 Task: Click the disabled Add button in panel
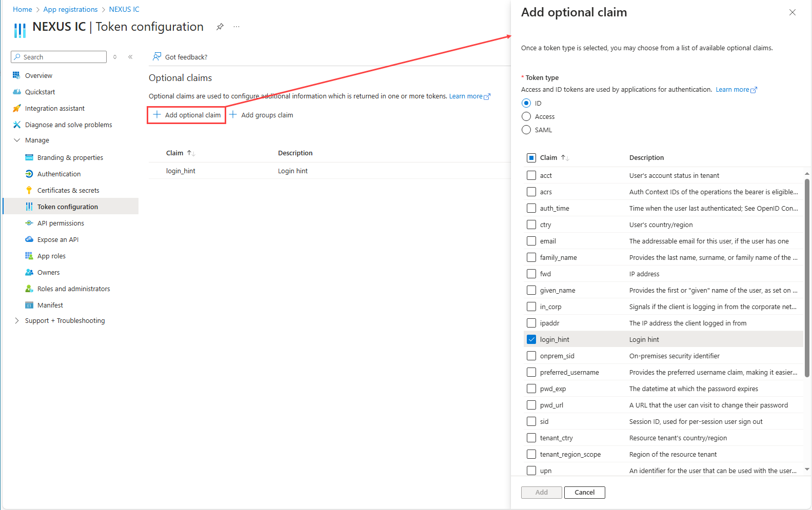[542, 492]
